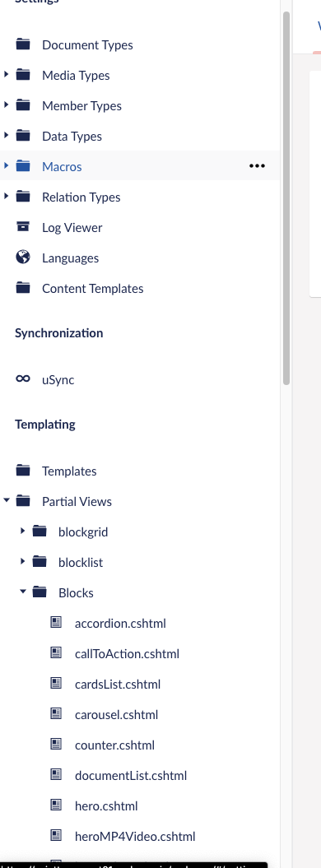Expand the Media Types tree node
The height and width of the screenshot is (868, 321).
tap(6, 73)
